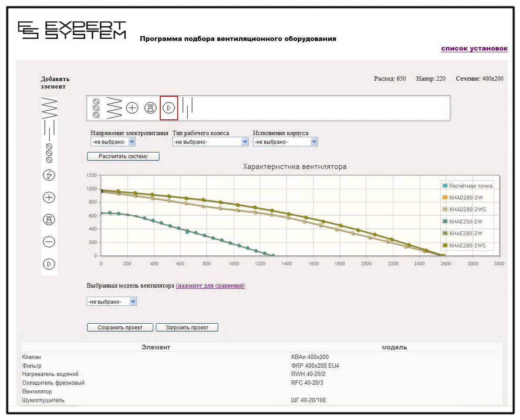
Task: Toggle KHAD280-2W curve in the chart legend
Action: point(469,197)
